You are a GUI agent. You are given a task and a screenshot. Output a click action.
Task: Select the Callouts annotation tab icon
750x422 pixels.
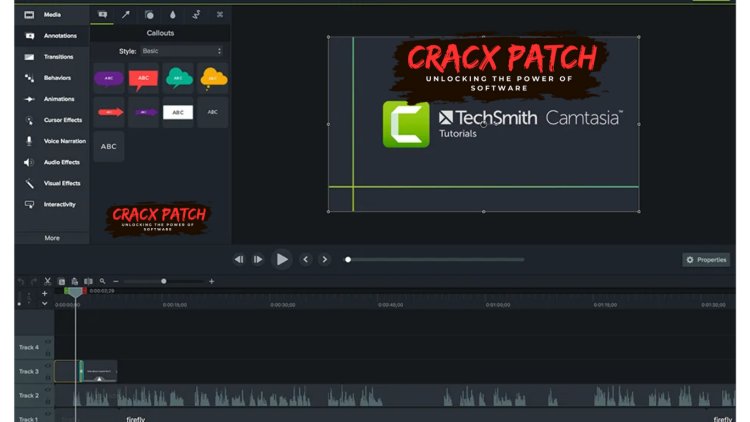click(x=102, y=15)
